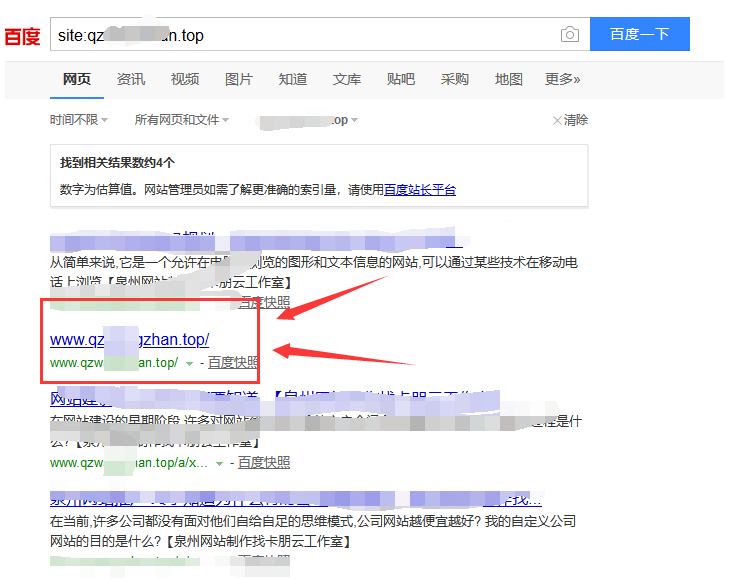The height and width of the screenshot is (579, 732).
Task: Open camera image search icon
Action: (570, 35)
